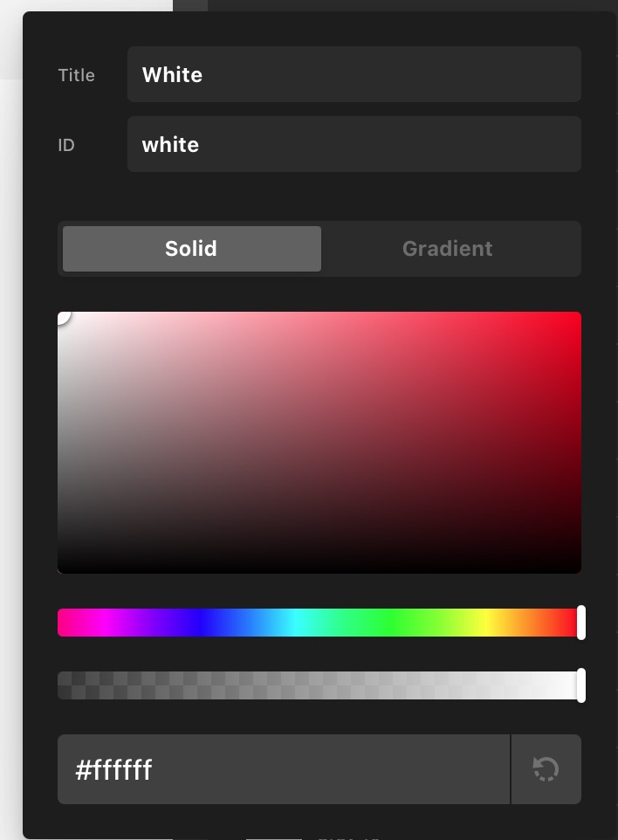
Task: Click the transparent end of opacity slider
Action: tap(63, 685)
